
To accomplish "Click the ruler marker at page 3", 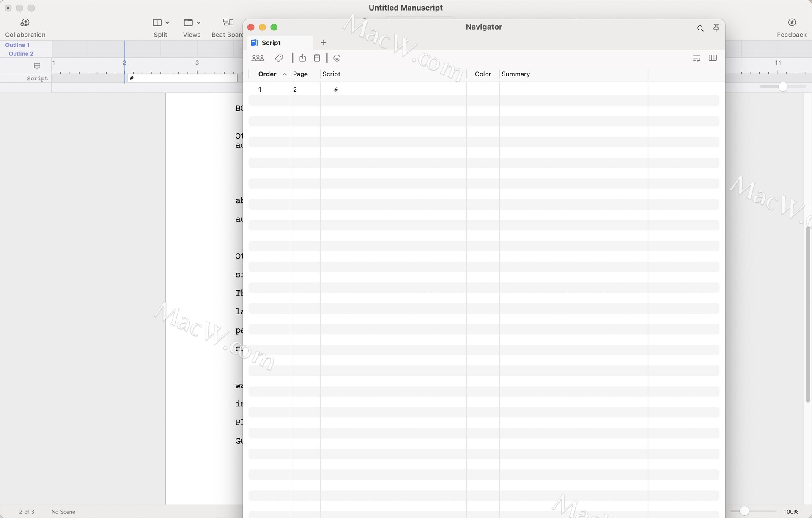I will click(197, 63).
